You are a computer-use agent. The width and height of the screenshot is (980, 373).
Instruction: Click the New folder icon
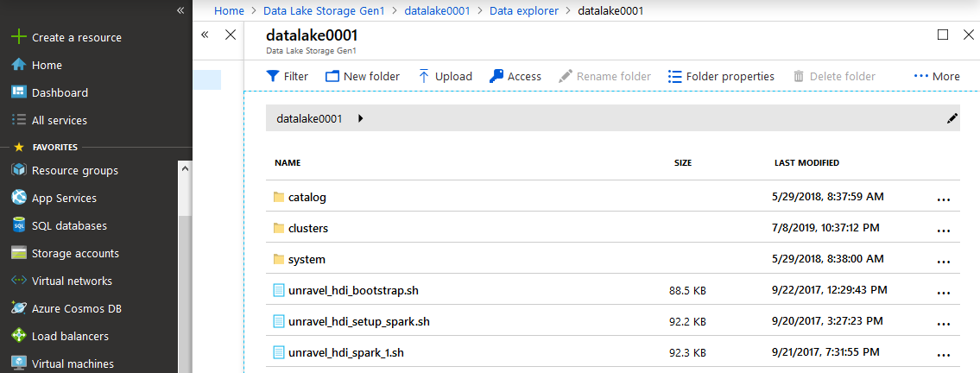pos(332,76)
